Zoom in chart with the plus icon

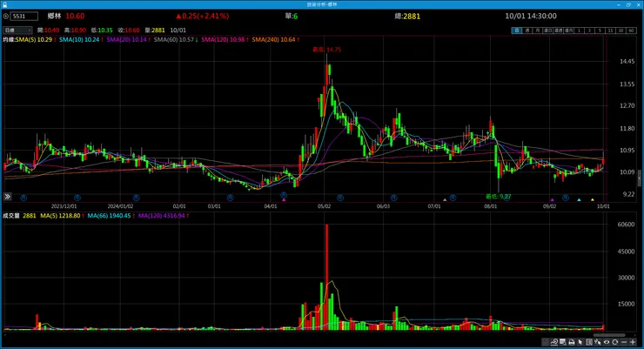click(x=633, y=342)
